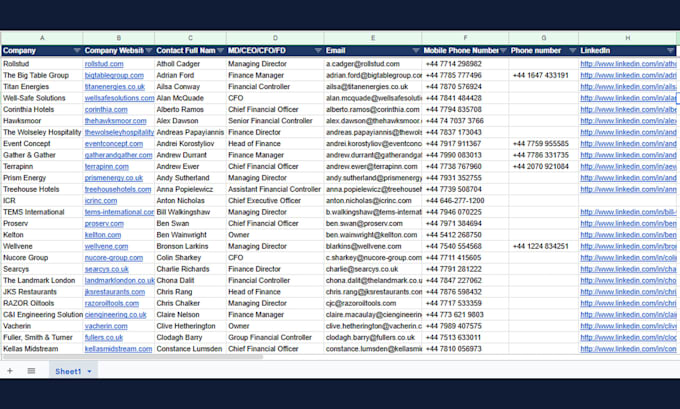
Task: Open LinkedIn link in Rollstud row
Action: pyautogui.click(x=628, y=64)
